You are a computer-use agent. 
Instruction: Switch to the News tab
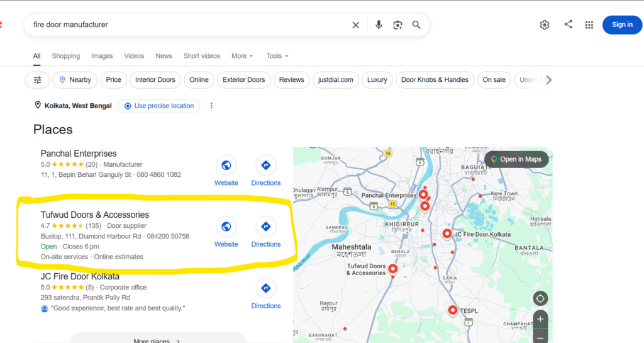coord(164,56)
